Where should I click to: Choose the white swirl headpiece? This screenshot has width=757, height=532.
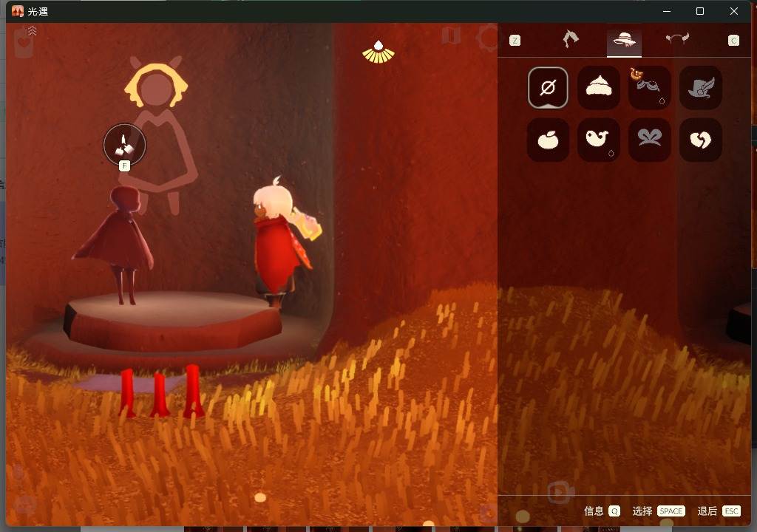click(x=701, y=140)
